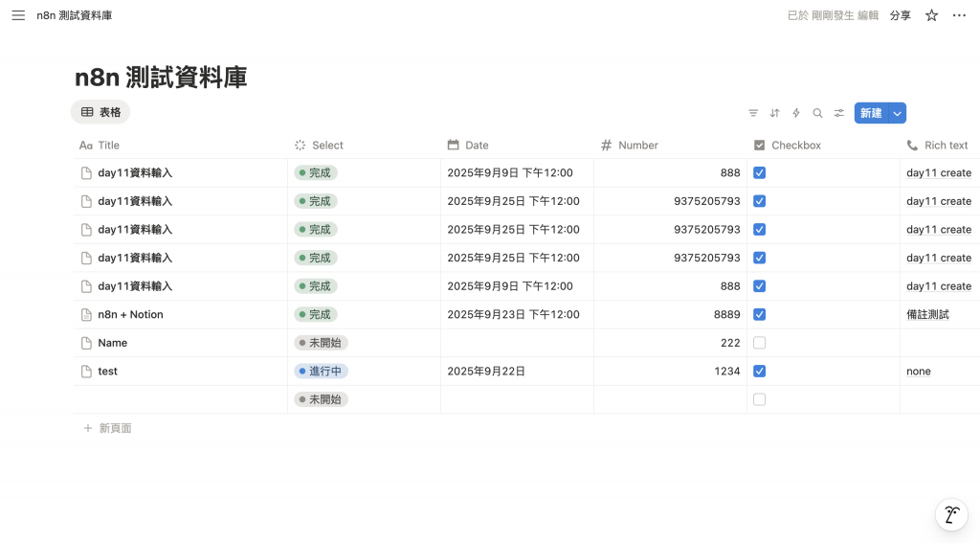Open the Date column header menu

coord(518,146)
